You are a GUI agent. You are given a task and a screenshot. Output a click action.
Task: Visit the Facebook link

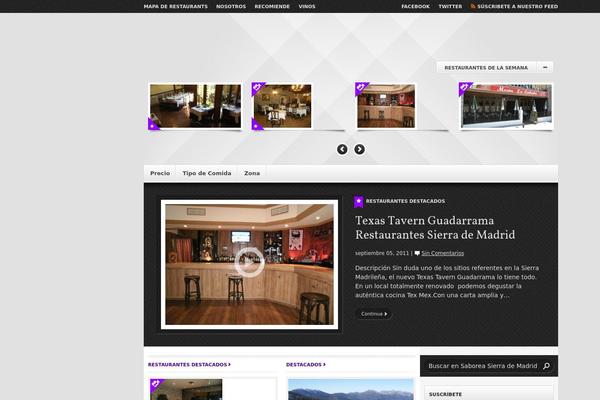(415, 7)
